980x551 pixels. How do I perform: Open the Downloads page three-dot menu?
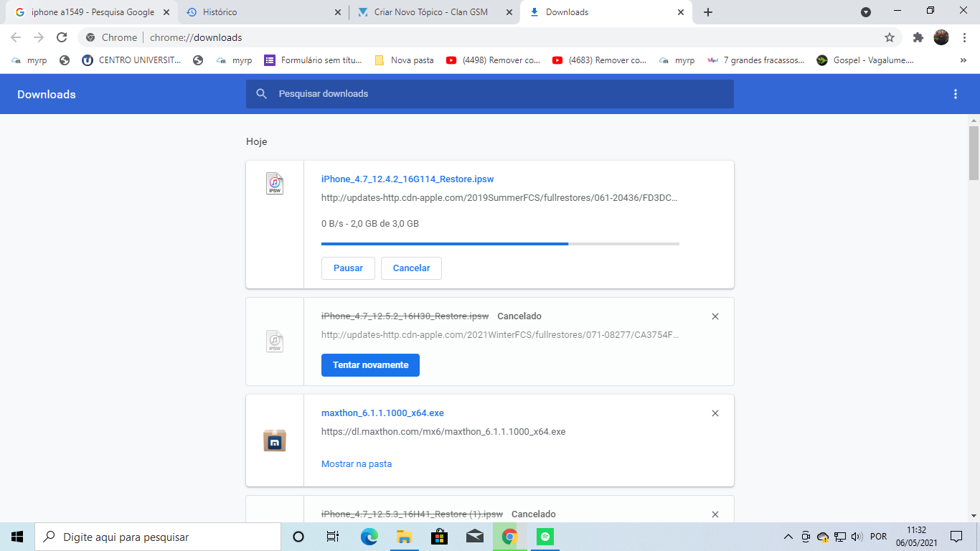click(x=956, y=94)
